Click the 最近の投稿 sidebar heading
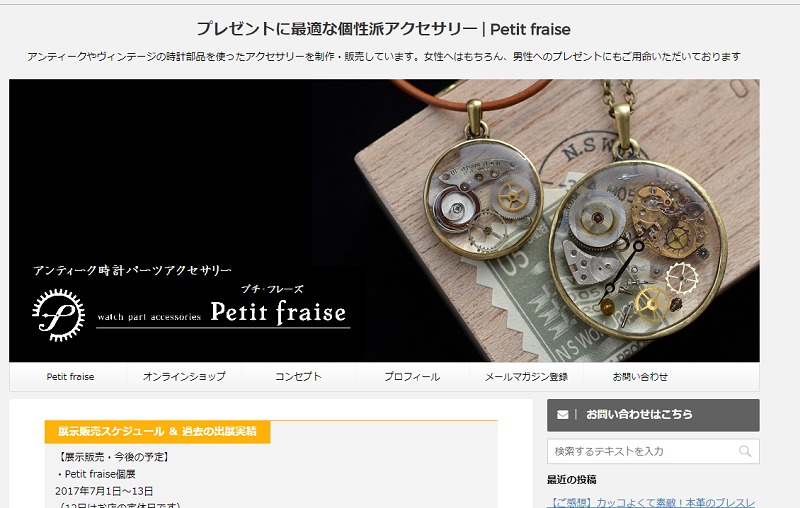 coord(571,479)
